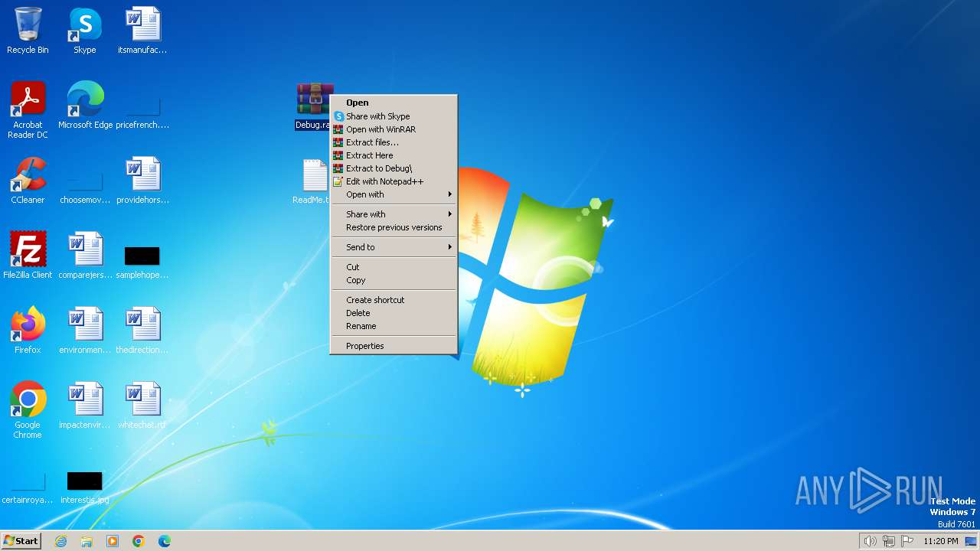Screen dimensions: 980x551
Task: Select the providehors... Word document
Action: 142,181
